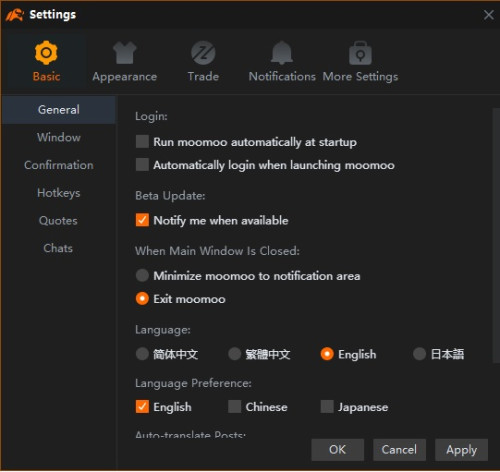
Task: Confirm settings with OK button
Action: pos(337,450)
